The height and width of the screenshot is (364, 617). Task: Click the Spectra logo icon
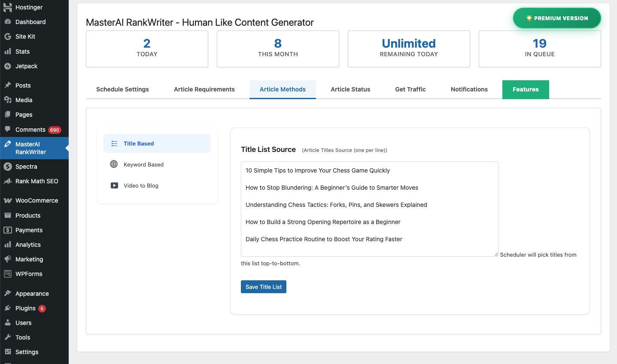point(8,167)
